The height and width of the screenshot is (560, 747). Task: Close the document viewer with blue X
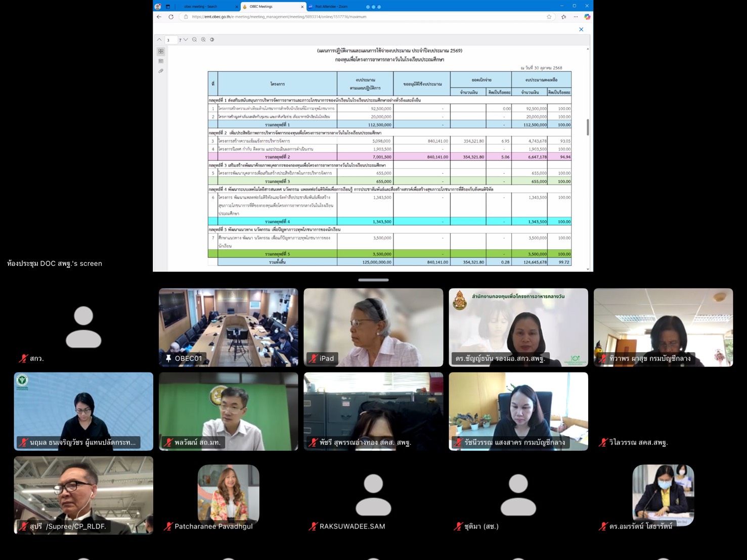[x=581, y=29]
